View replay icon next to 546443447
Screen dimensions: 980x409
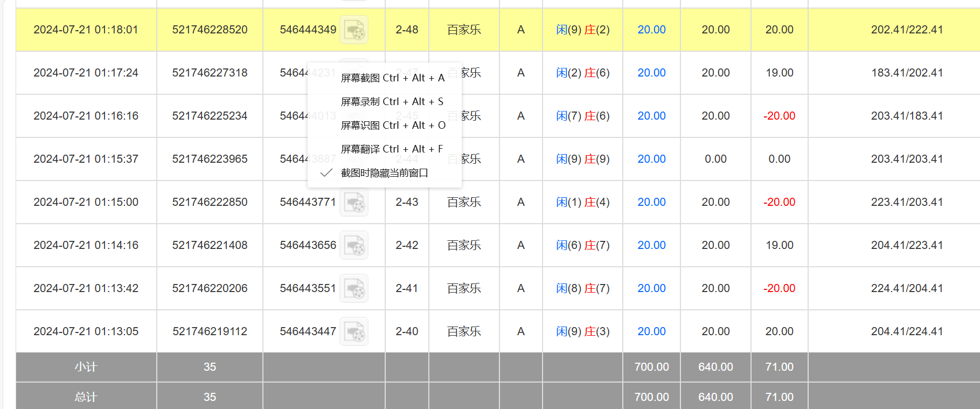coord(354,331)
